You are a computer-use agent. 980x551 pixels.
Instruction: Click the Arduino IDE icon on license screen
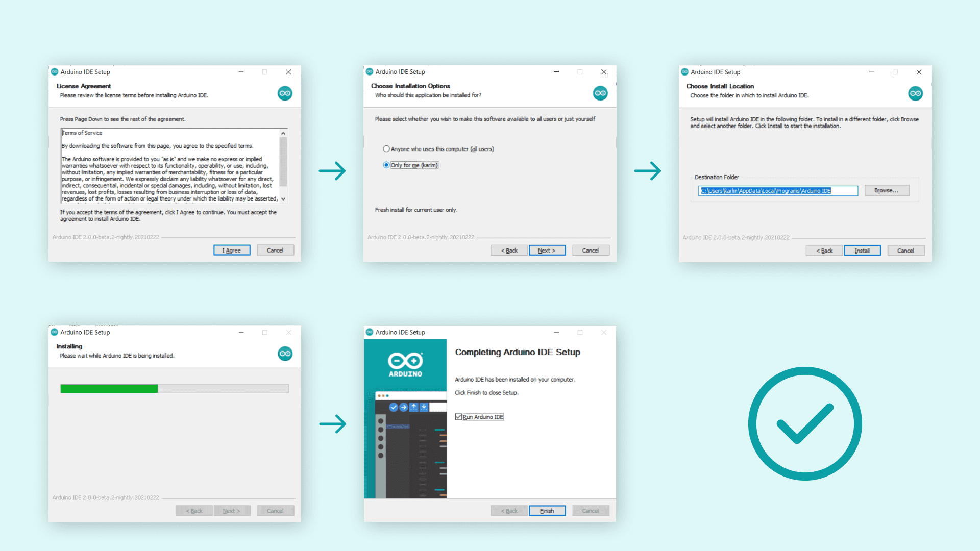click(285, 93)
